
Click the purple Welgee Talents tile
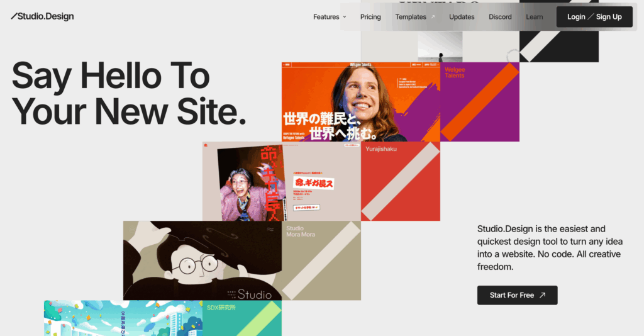pos(480,102)
